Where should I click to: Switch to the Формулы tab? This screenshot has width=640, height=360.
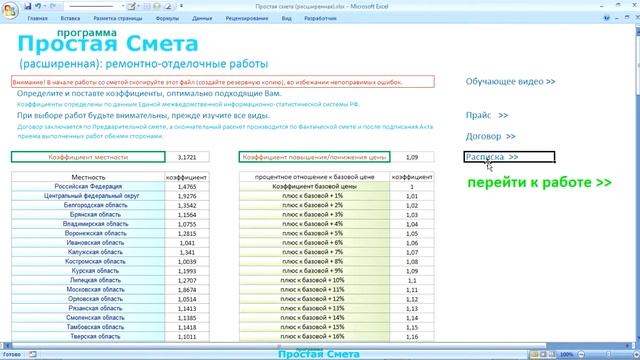click(x=167, y=18)
